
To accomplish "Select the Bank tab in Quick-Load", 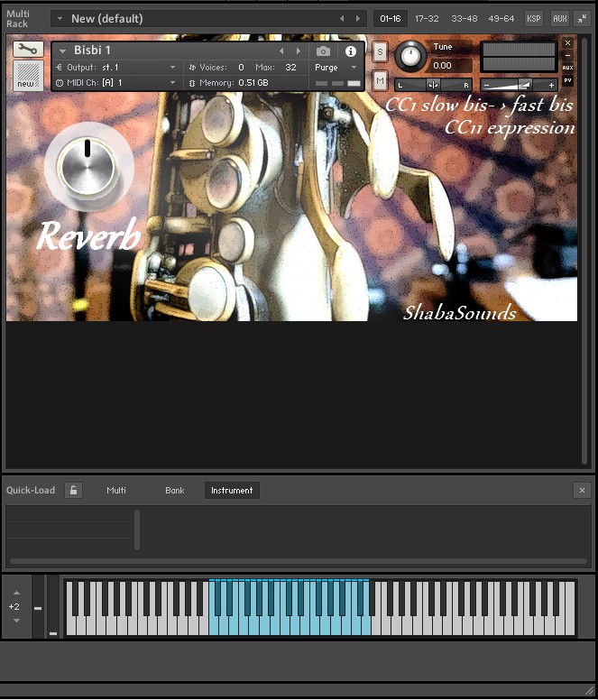I will [174, 490].
